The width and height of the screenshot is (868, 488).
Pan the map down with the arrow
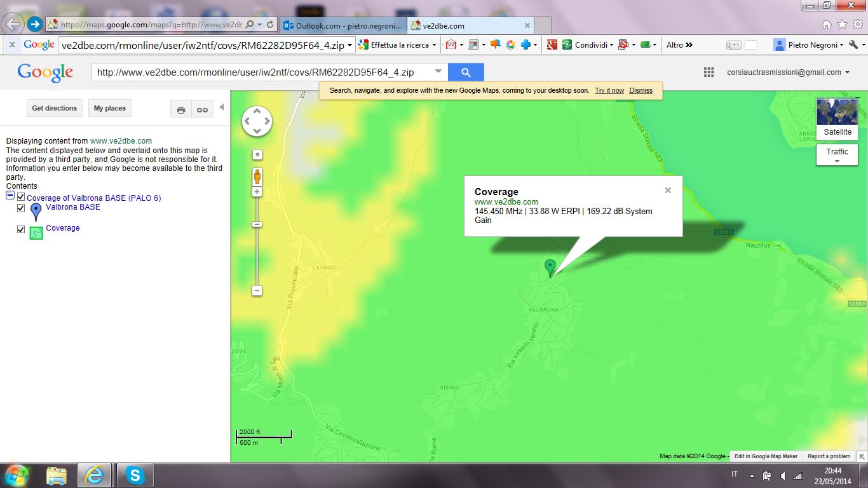pos(257,131)
